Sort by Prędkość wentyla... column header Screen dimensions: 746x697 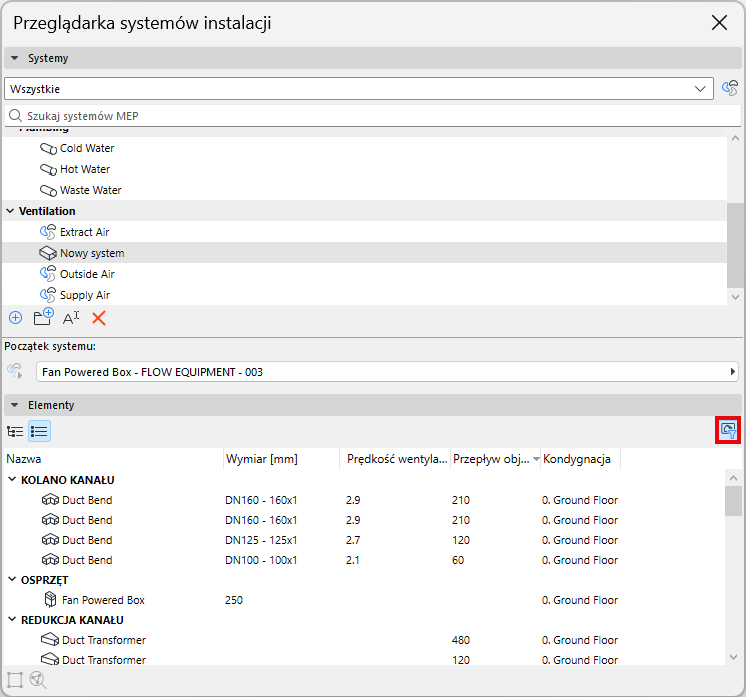point(395,459)
